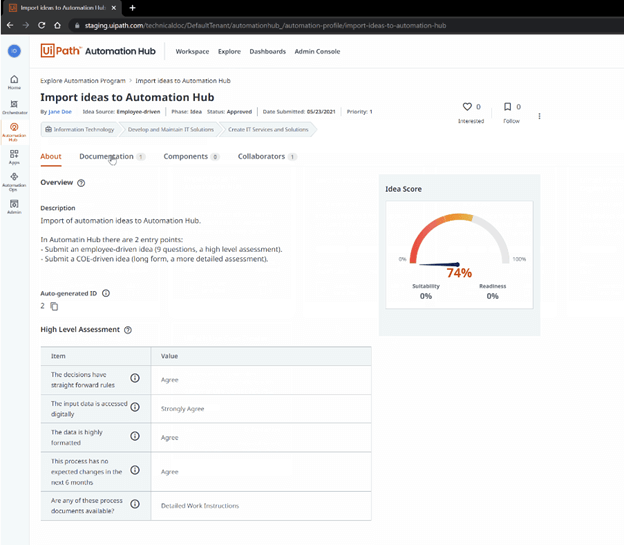This screenshot has height=545, width=624.
Task: Click the Suitability 0% value
Action: tap(426, 296)
